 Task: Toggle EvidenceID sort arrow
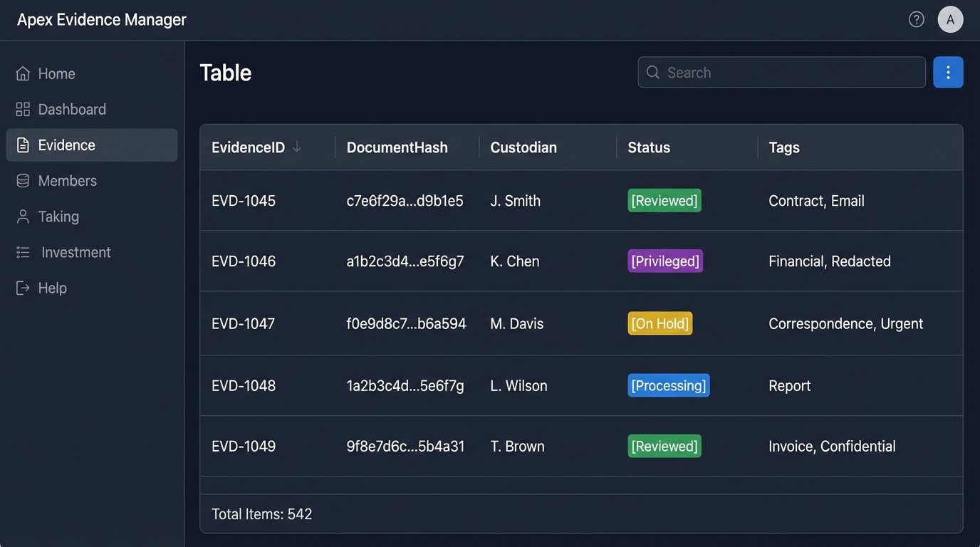(x=297, y=147)
